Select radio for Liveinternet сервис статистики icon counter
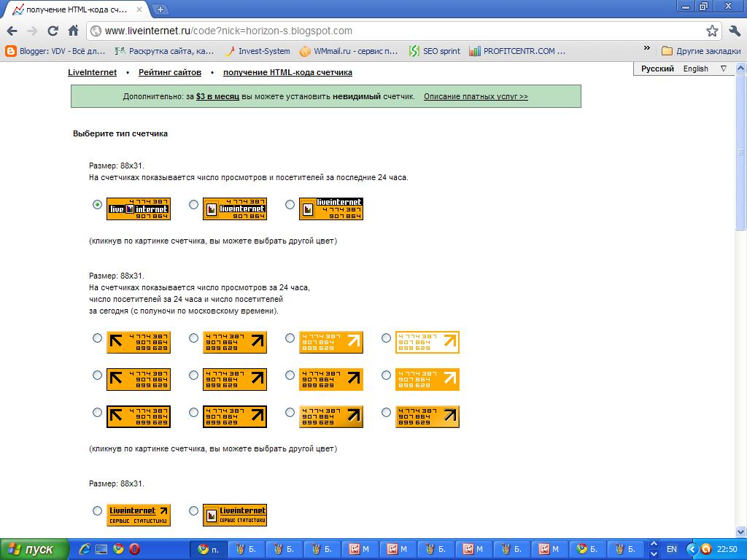Viewport: 747px width, 560px height. (193, 511)
